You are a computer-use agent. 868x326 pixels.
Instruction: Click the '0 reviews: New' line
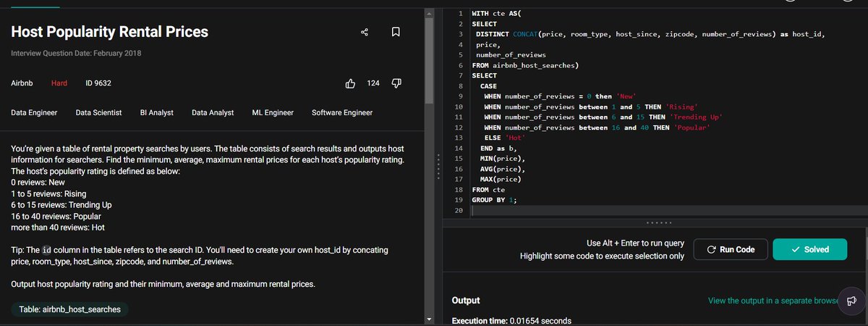coord(38,181)
